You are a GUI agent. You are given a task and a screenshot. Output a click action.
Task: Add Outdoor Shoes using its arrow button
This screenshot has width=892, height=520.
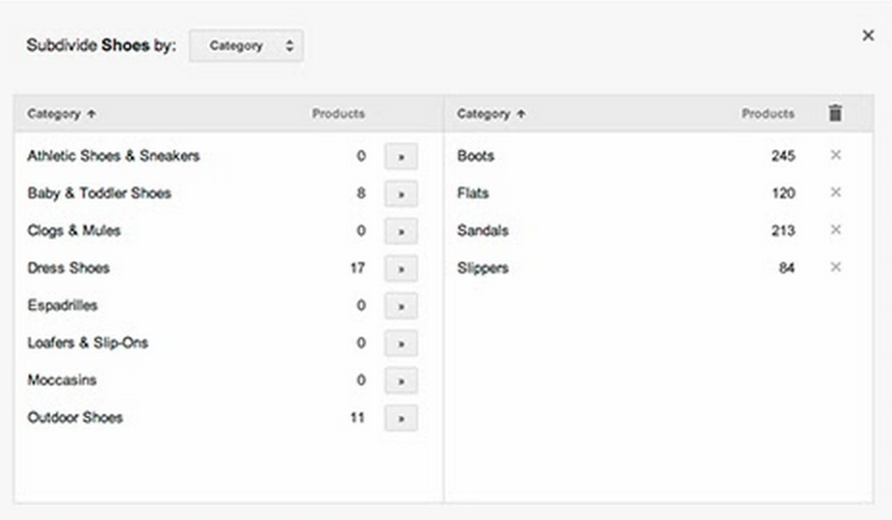pyautogui.click(x=401, y=418)
